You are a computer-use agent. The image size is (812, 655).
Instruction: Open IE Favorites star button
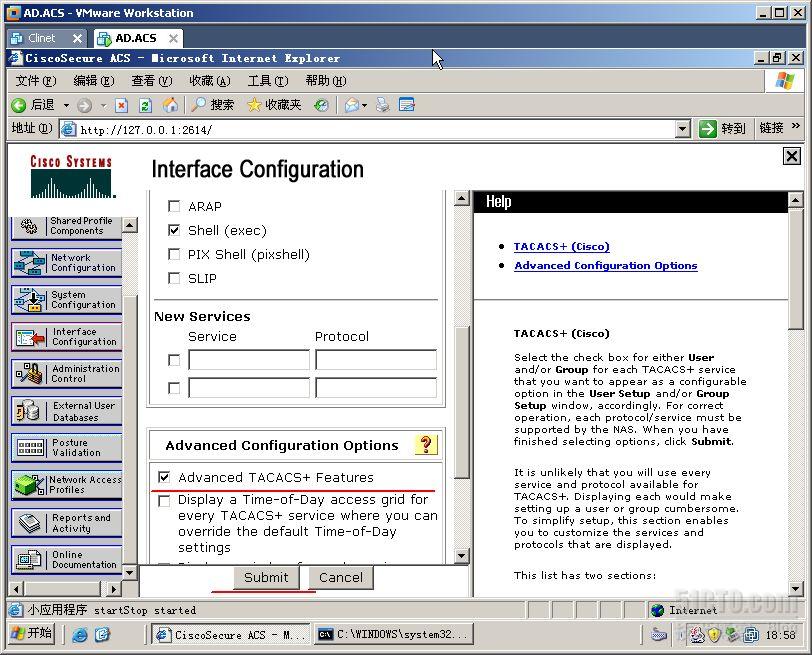(274, 105)
